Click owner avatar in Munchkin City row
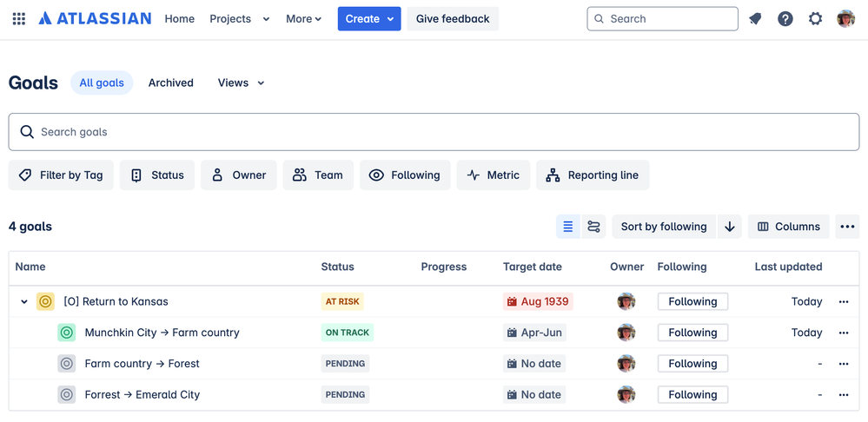868x422 pixels. coord(626,333)
